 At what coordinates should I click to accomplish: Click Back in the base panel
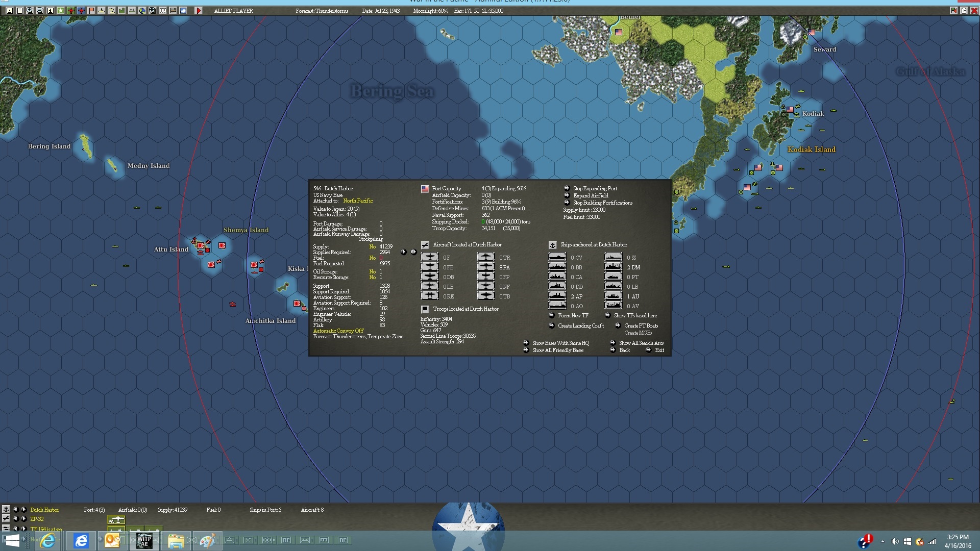tap(625, 350)
